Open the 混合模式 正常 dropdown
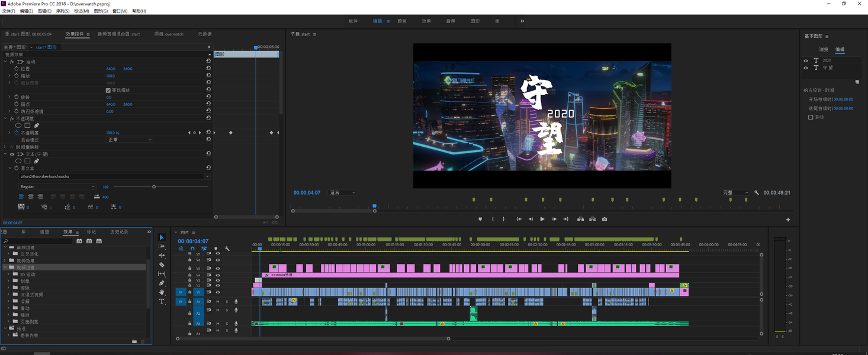Image resolution: width=868 pixels, height=355 pixels. (x=130, y=140)
